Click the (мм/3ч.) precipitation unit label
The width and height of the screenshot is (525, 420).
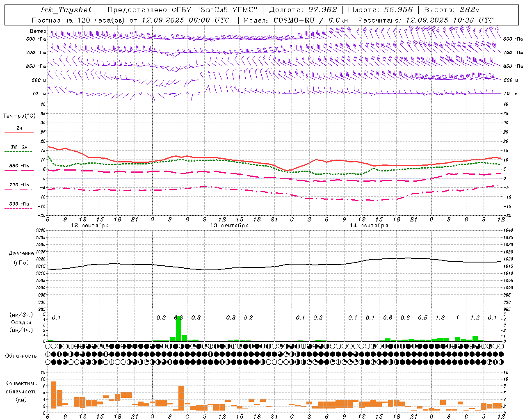pyautogui.click(x=21, y=315)
